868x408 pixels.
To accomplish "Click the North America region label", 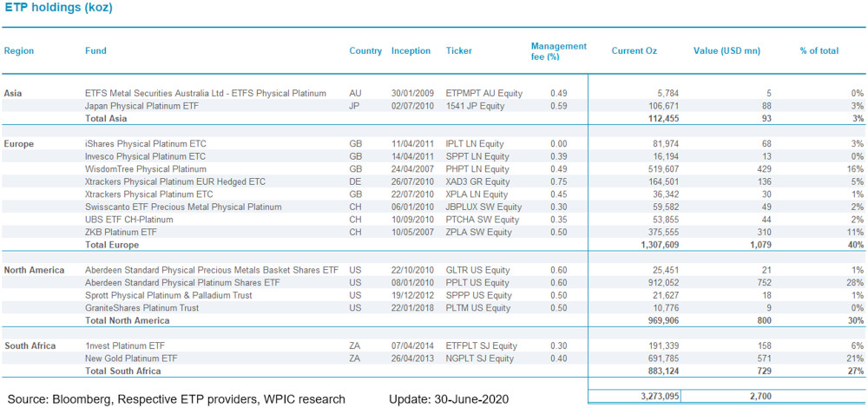I will (35, 270).
